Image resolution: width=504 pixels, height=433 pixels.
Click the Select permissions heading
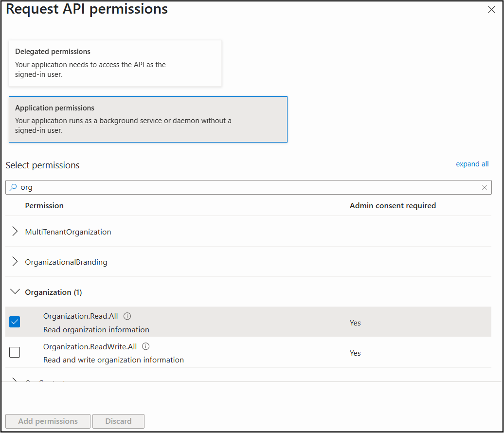click(42, 165)
